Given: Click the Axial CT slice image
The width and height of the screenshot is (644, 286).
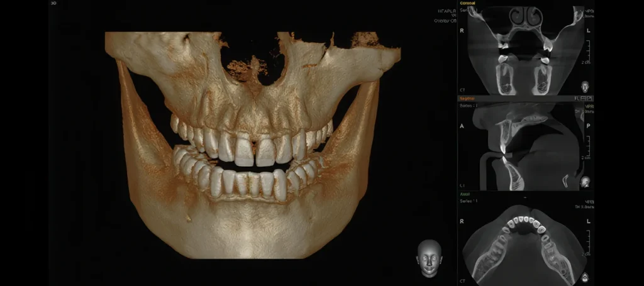Looking at the screenshot, I should pyautogui.click(x=525, y=245).
